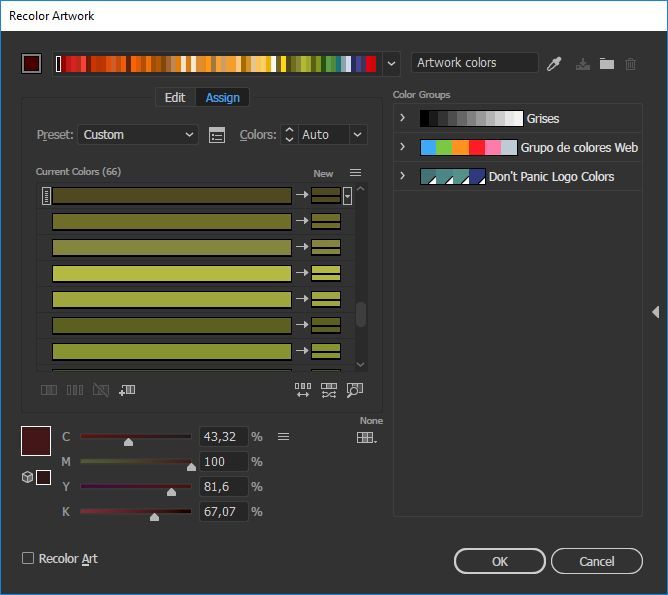Expand the Grises color group
Image resolution: width=668 pixels, height=595 pixels.
[403, 118]
